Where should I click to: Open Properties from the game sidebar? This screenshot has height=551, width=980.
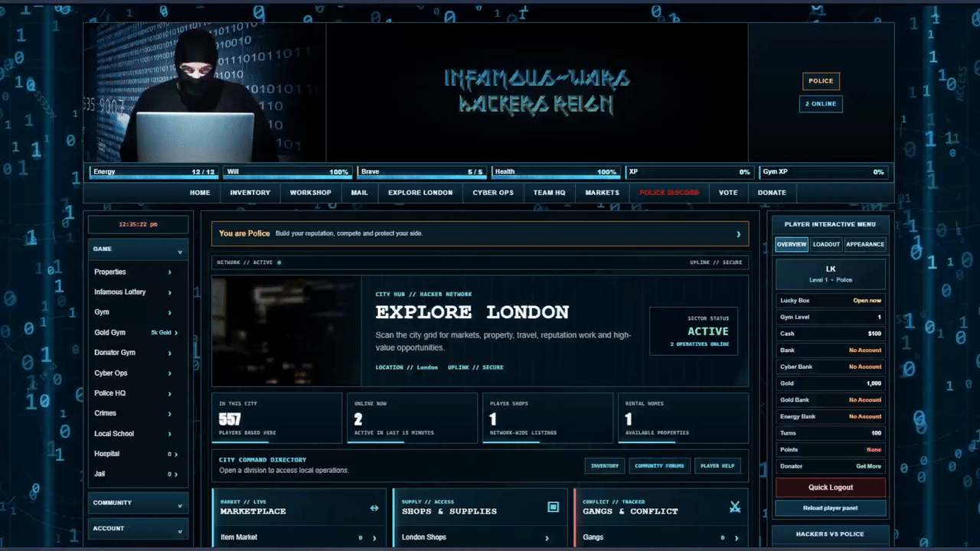pos(138,272)
